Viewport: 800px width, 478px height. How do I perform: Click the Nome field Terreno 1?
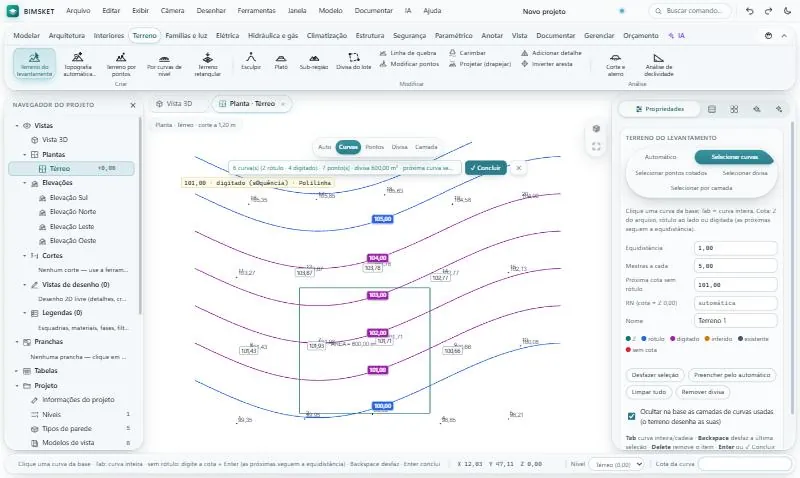[735, 321]
